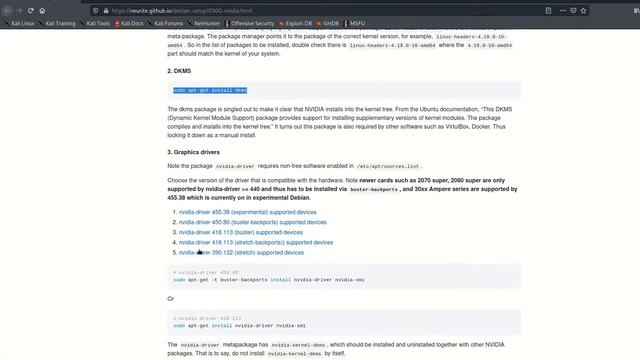Click the '# nvidia-driver 450.80' comment line
Screen dimensions: 640x360
(206, 273)
